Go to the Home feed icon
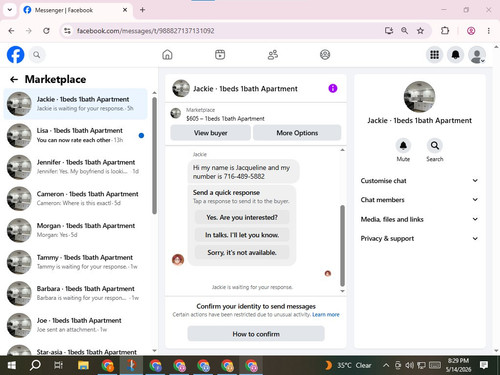Screen dimensions: 500x375 pos(167,55)
